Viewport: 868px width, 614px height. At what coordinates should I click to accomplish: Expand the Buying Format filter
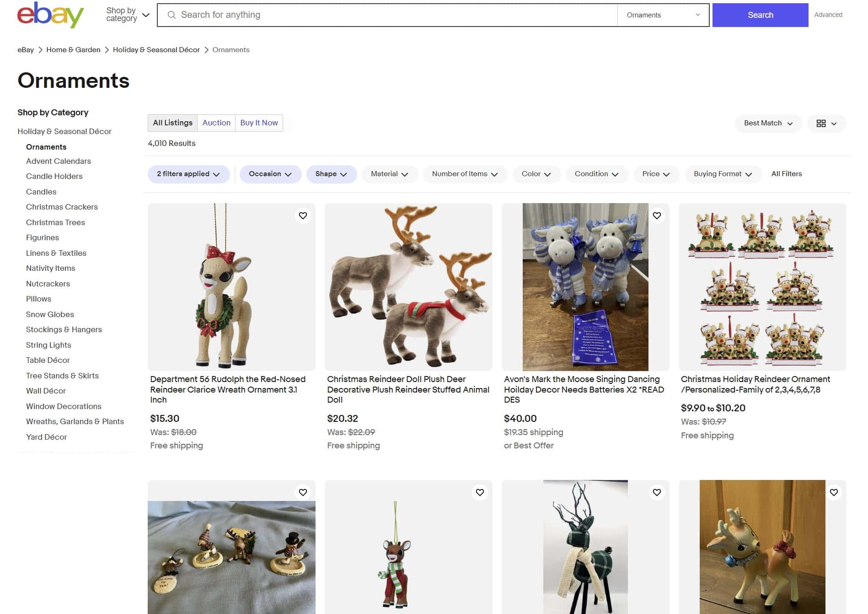click(x=723, y=174)
